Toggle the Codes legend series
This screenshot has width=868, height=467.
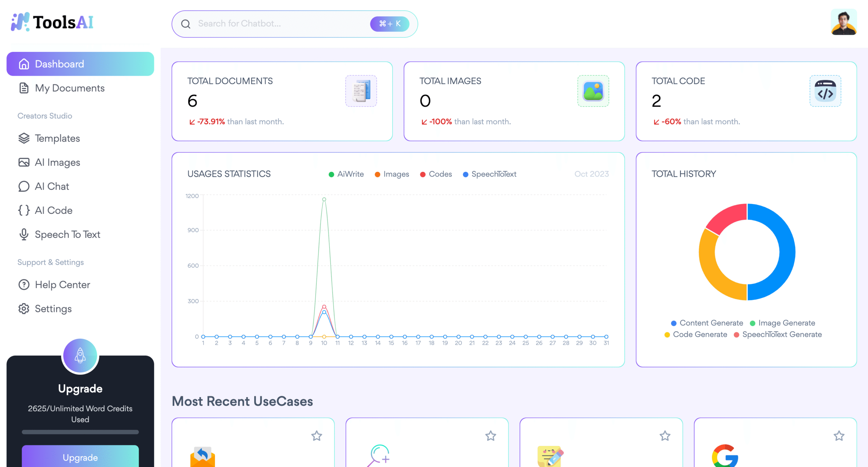[x=436, y=174]
